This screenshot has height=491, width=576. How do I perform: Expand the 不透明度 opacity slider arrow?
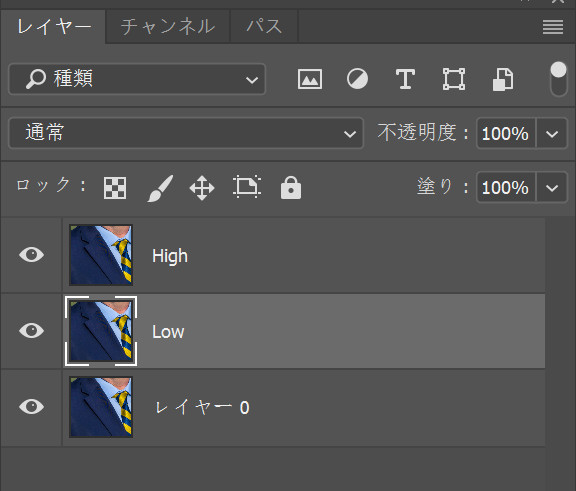552,133
